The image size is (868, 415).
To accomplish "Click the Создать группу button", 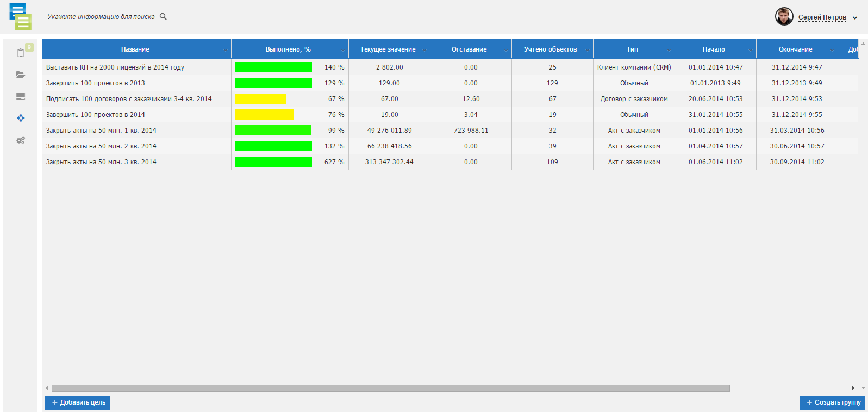I will [x=832, y=402].
